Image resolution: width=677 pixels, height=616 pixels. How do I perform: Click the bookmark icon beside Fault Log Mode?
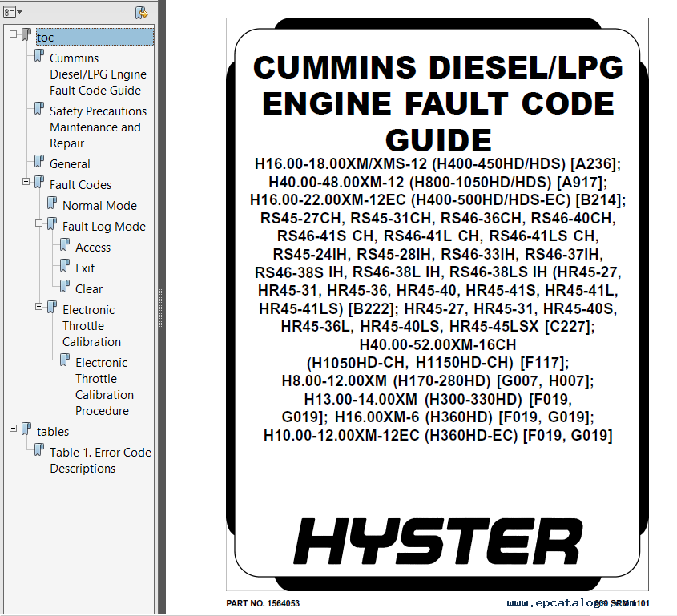point(52,224)
